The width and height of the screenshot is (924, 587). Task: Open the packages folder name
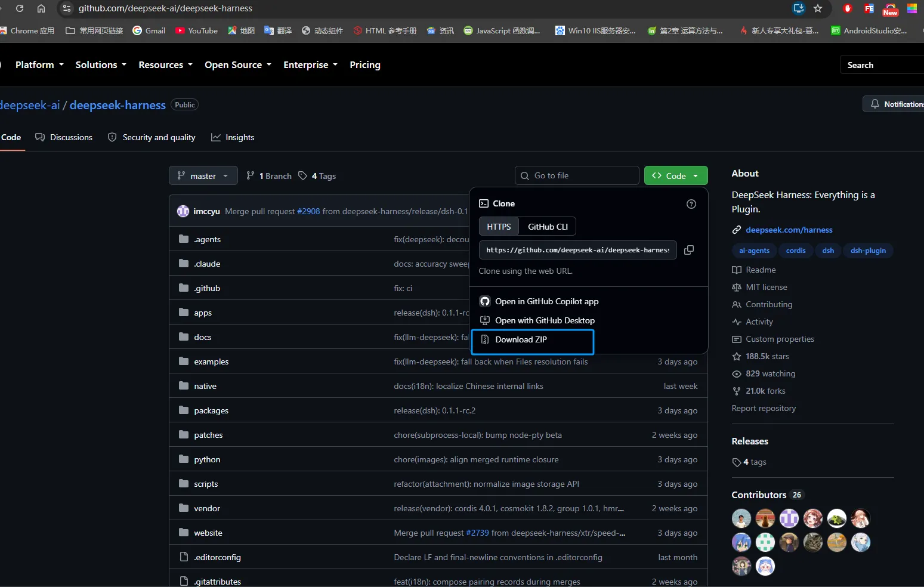tap(211, 410)
